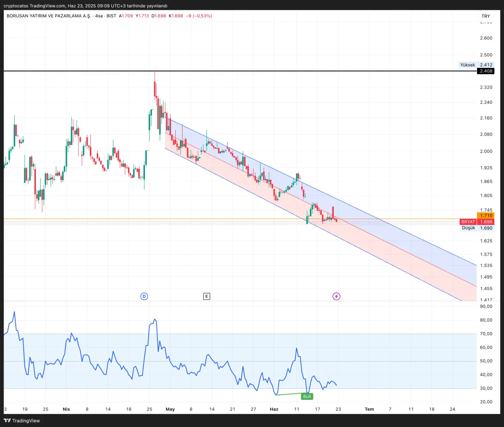The width and height of the screenshot is (504, 427).
Task: Click the 70,00 level on RSI scale
Action: tap(486, 334)
